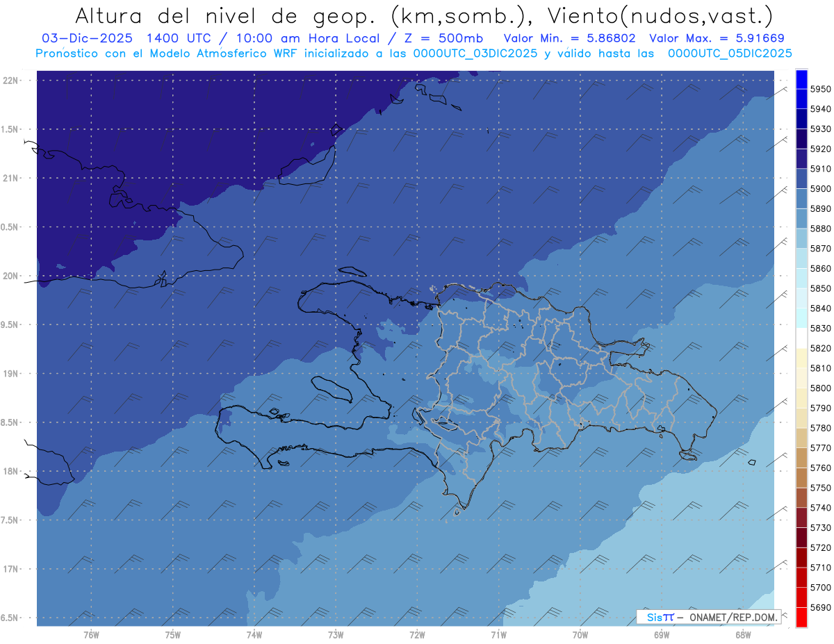Click the '68W' longitude axis label
Viewport: 834px width, 644px height.
coord(743,635)
